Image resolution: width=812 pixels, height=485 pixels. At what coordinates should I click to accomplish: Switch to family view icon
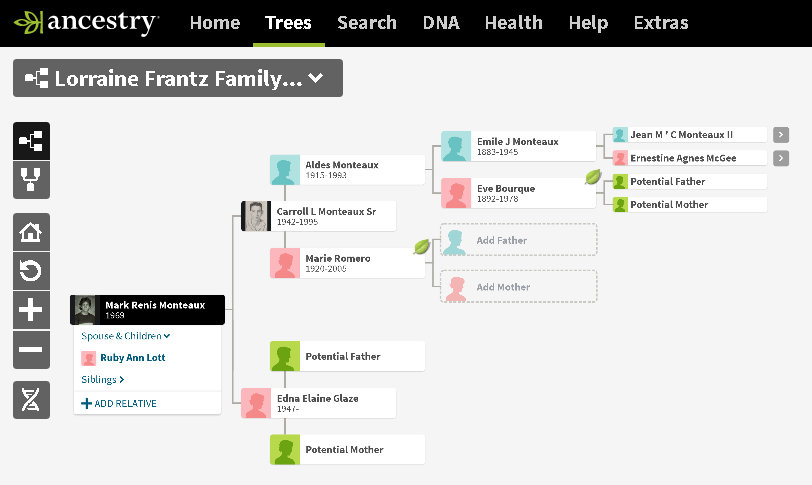coord(31,181)
